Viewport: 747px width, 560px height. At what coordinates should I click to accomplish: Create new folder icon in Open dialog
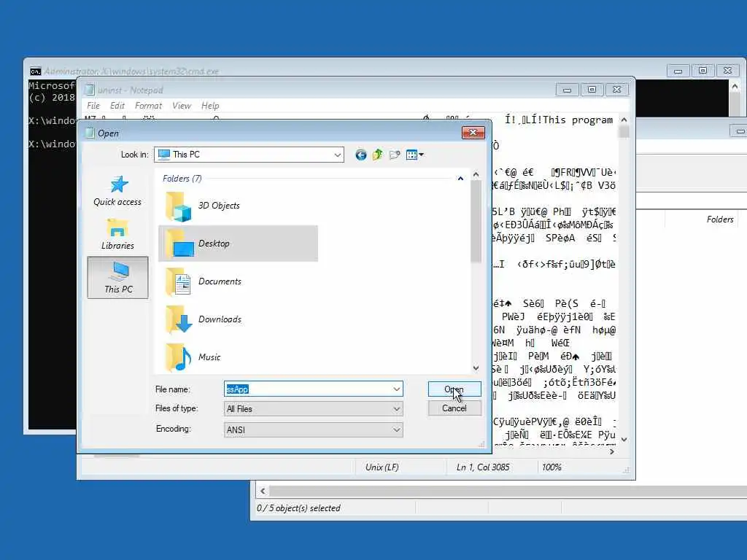pos(395,155)
